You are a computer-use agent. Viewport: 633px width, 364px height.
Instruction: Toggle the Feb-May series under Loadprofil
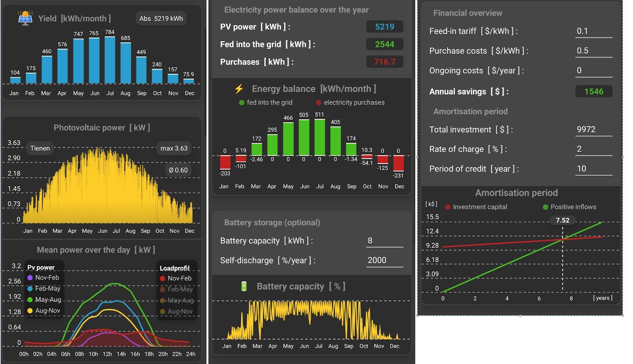click(176, 289)
